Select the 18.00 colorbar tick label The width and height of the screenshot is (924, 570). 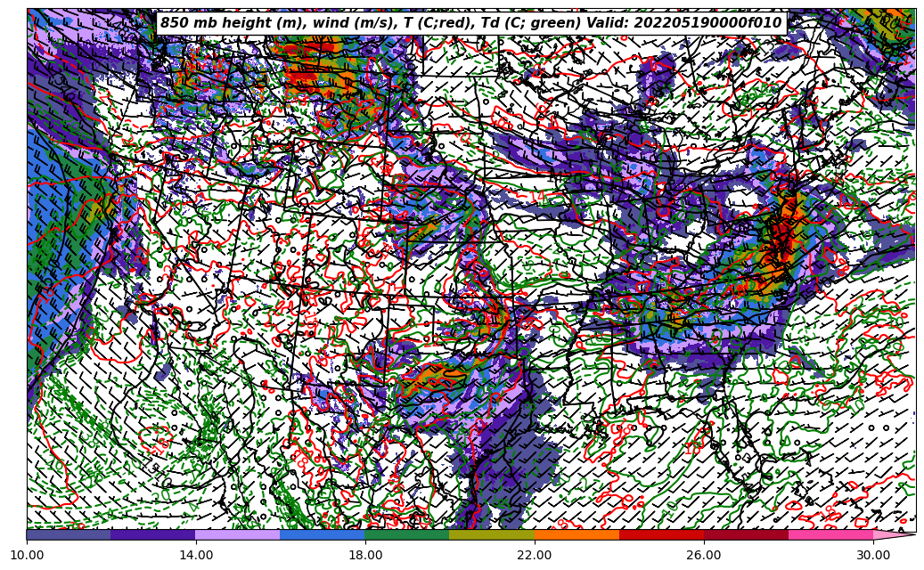tap(365, 555)
